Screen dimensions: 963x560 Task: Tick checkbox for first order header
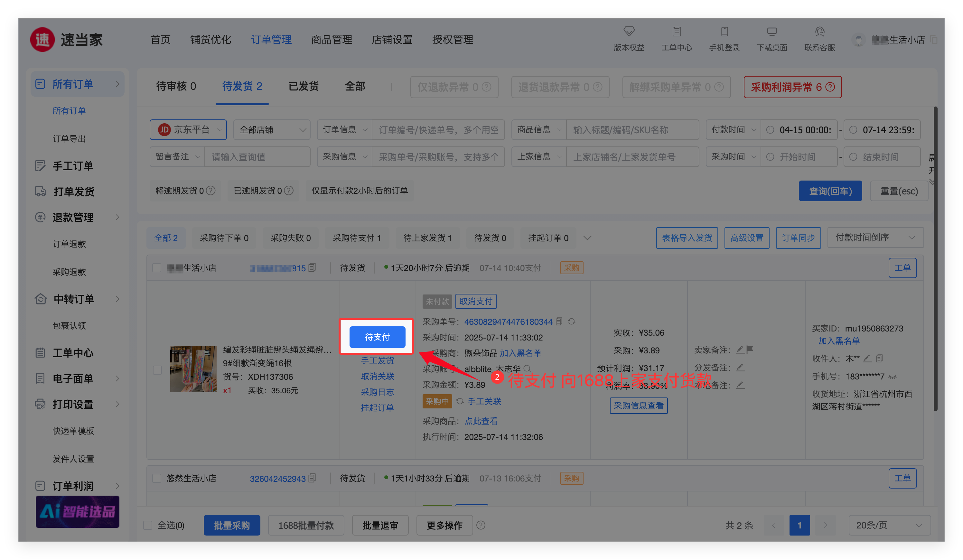point(157,268)
